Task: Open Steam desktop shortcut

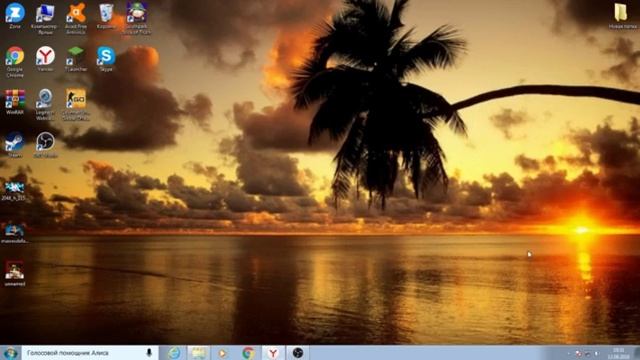Action: (15, 145)
